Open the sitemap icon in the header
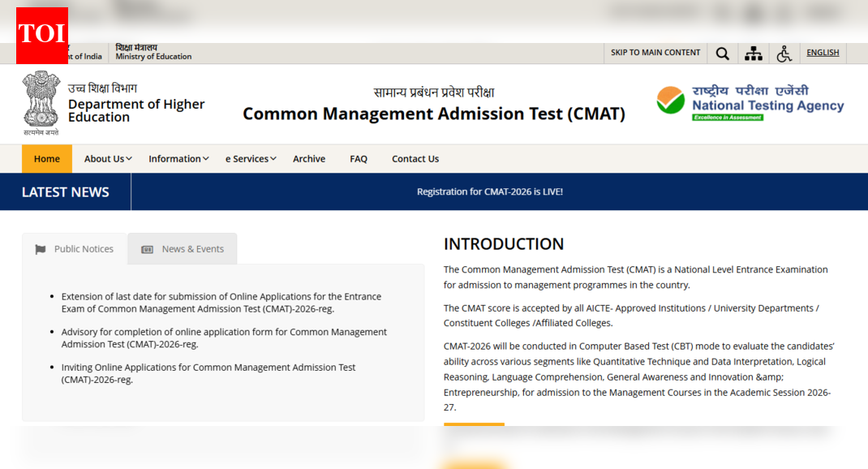 [x=753, y=53]
